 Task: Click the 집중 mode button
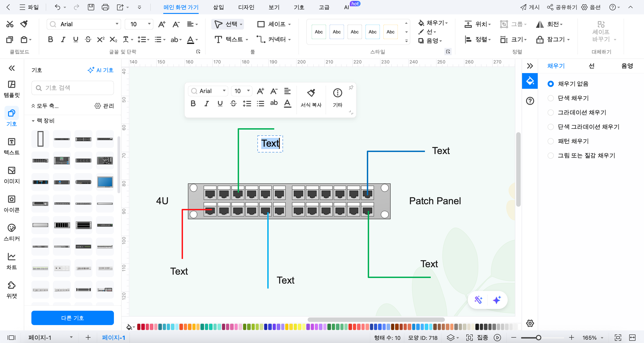point(483,337)
